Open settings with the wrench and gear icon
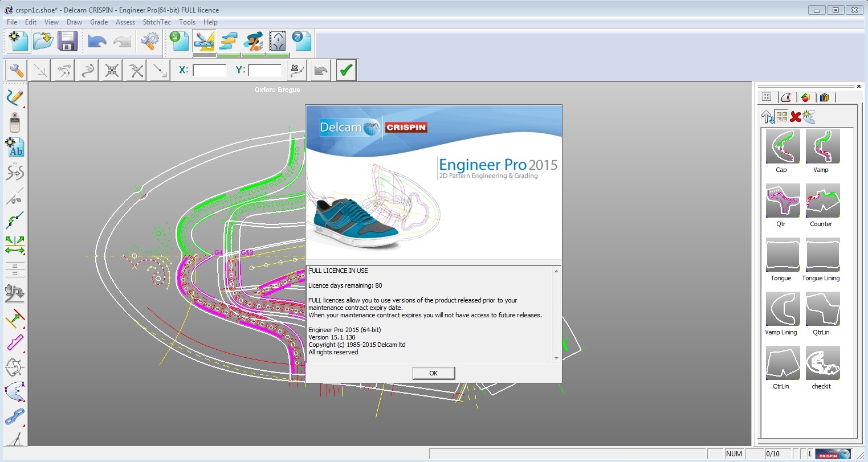This screenshot has width=868, height=462. click(150, 41)
